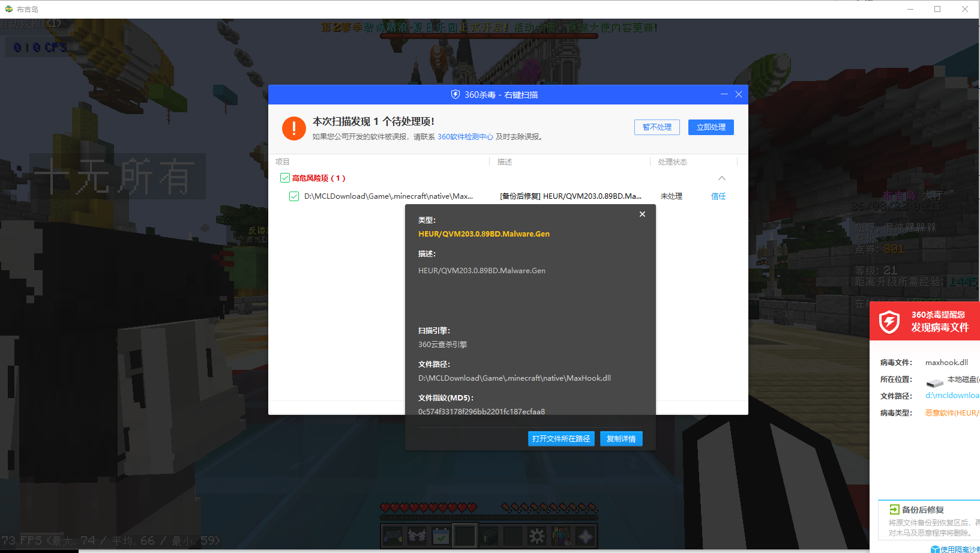This screenshot has height=553, width=980.
Task: Click the file path text D:\MCLDownload\Game\.minecraft\native\Max...
Action: point(388,196)
